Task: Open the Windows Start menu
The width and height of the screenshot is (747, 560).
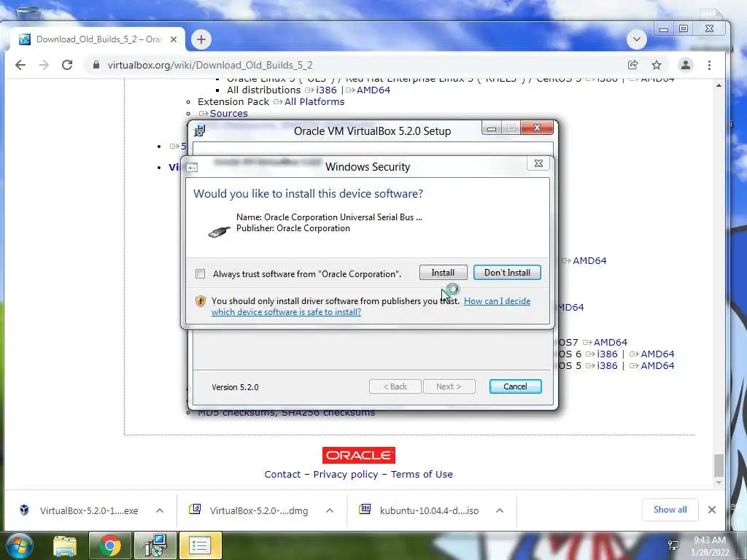Action: tap(19, 545)
